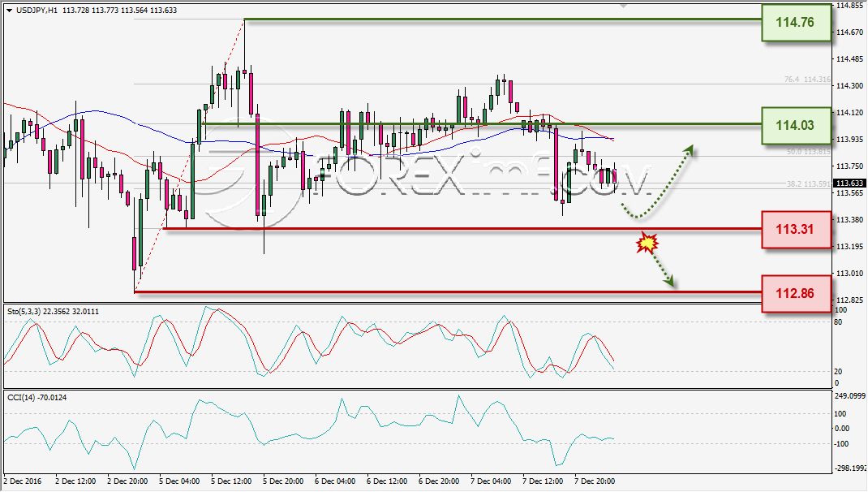Click the 114.300 price scale label
The image size is (868, 492).
pyautogui.click(x=849, y=85)
